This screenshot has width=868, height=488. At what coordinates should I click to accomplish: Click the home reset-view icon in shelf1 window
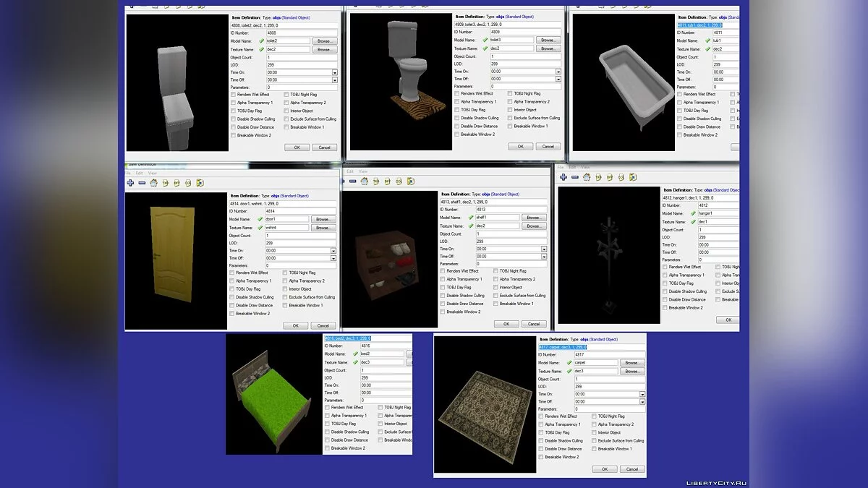pos(364,181)
